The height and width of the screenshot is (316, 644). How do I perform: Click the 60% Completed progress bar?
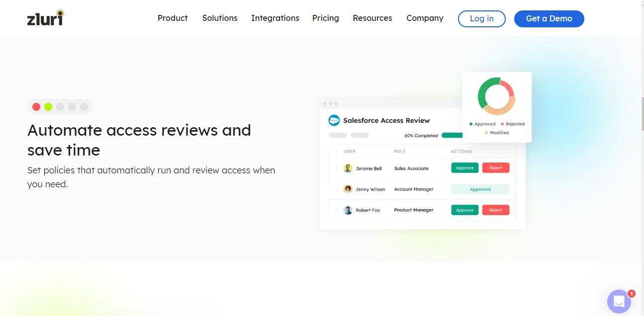click(x=452, y=135)
